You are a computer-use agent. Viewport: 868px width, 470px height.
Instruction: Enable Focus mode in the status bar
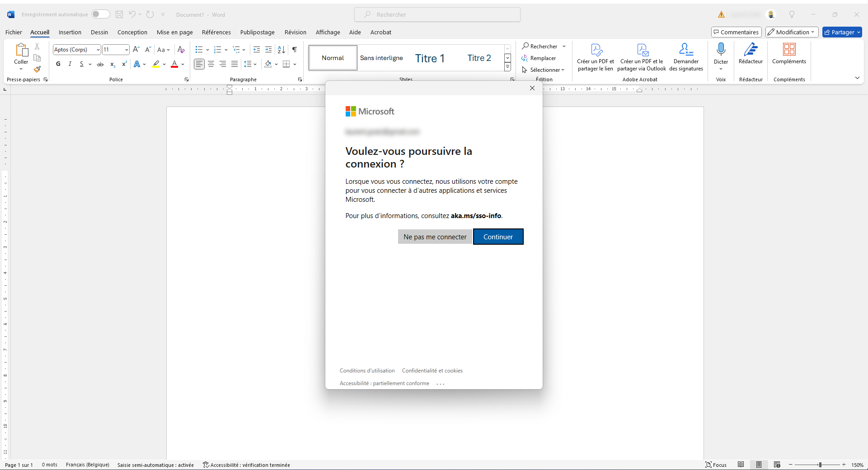point(716,465)
